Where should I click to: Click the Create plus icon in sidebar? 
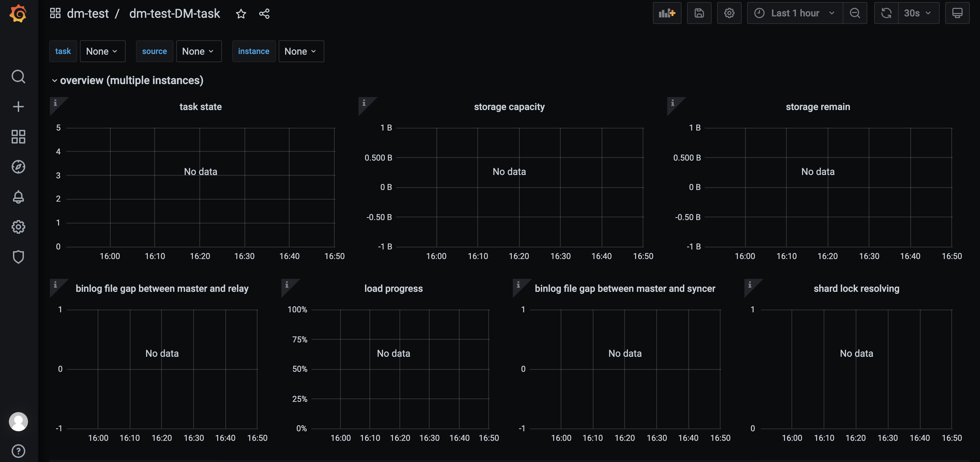point(18,107)
